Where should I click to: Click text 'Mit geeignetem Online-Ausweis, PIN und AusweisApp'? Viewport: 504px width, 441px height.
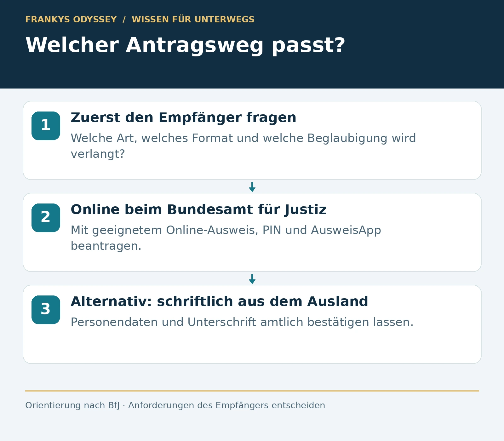coord(226,230)
